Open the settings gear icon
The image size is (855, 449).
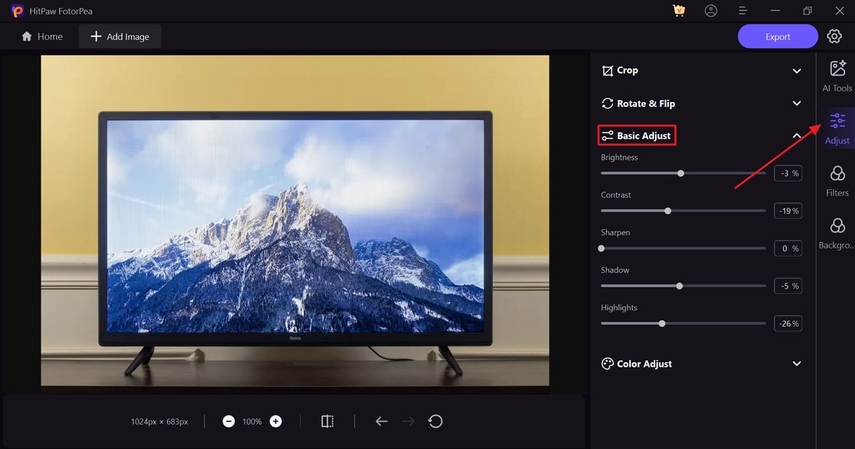(x=834, y=37)
